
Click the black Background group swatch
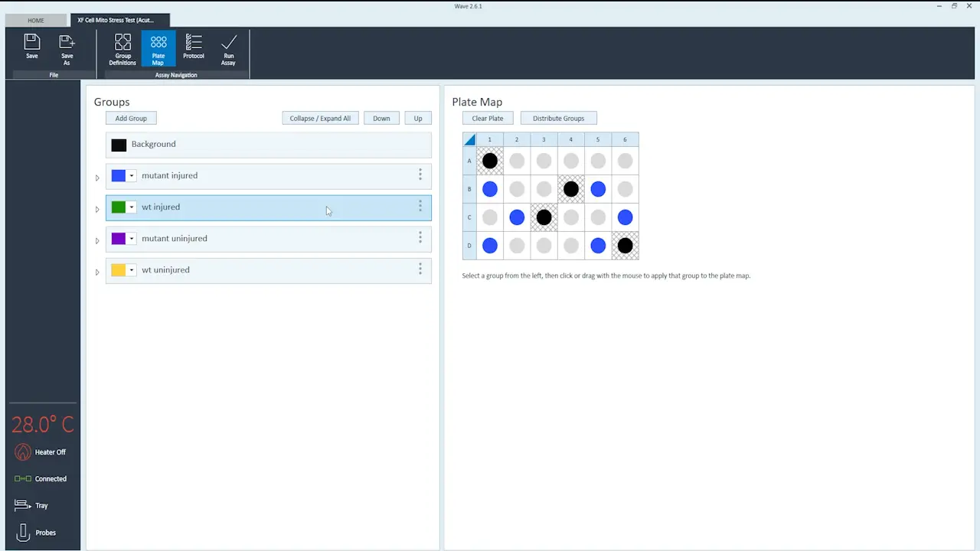pyautogui.click(x=119, y=145)
